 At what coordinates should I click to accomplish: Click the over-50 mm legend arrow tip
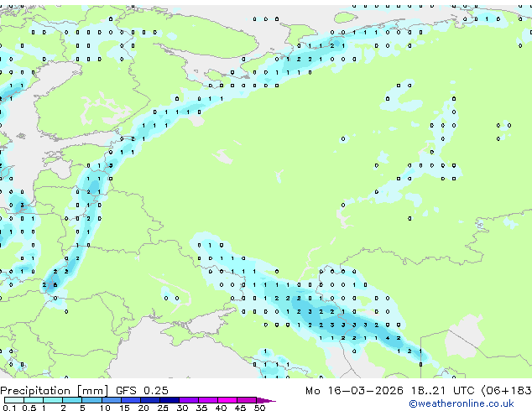266,401
